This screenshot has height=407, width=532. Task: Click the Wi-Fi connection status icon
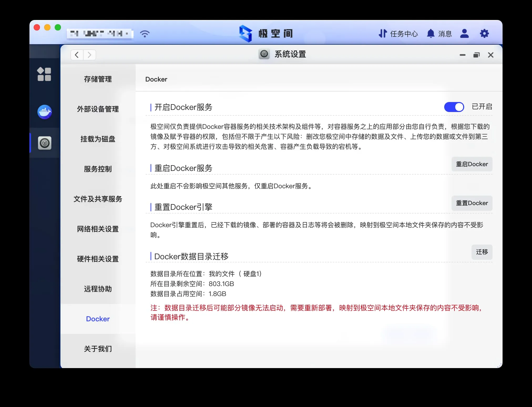[x=145, y=34]
